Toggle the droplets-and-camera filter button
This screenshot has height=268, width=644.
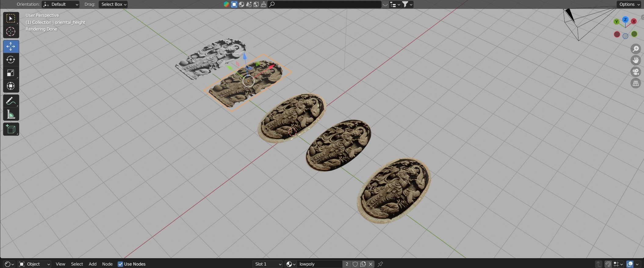[x=249, y=4]
